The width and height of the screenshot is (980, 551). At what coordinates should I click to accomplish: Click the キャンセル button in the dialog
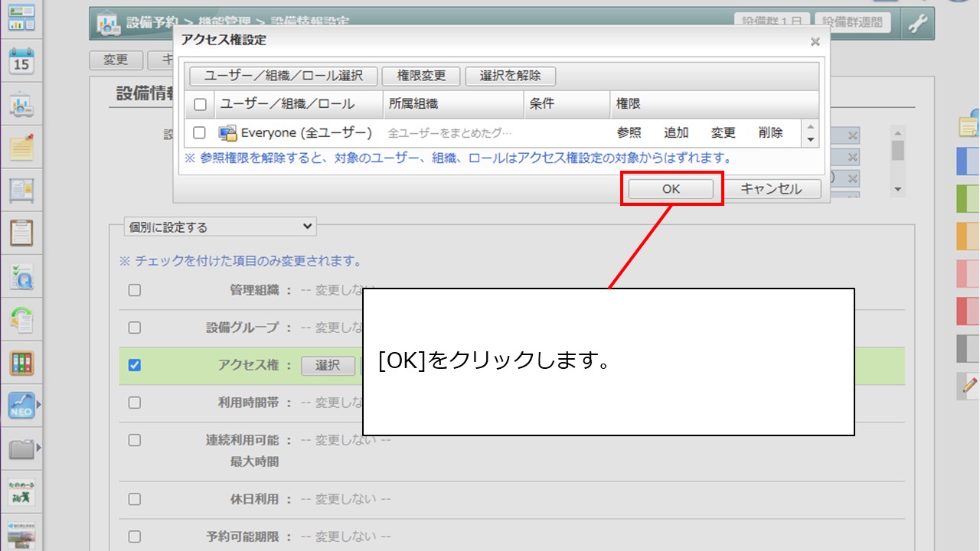770,189
